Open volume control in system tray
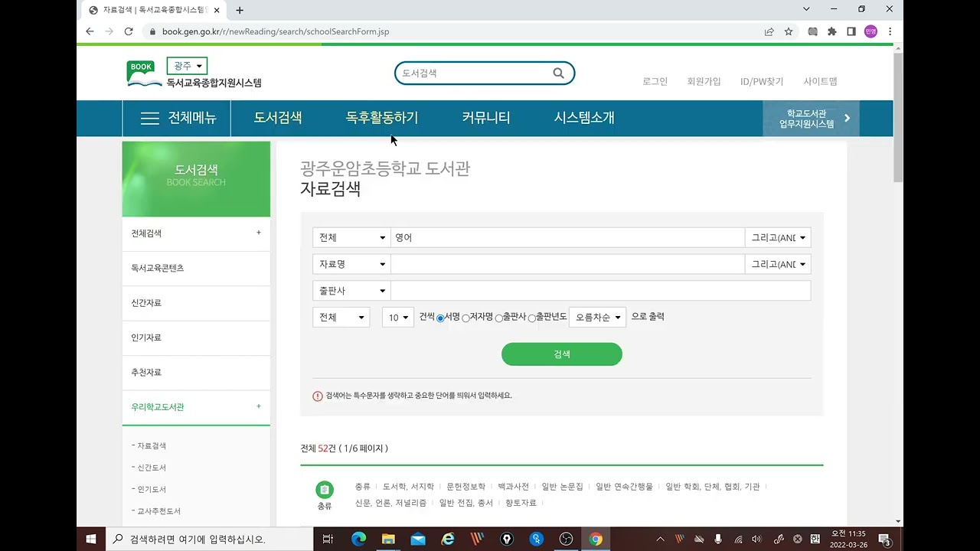980x551 pixels. (x=757, y=539)
